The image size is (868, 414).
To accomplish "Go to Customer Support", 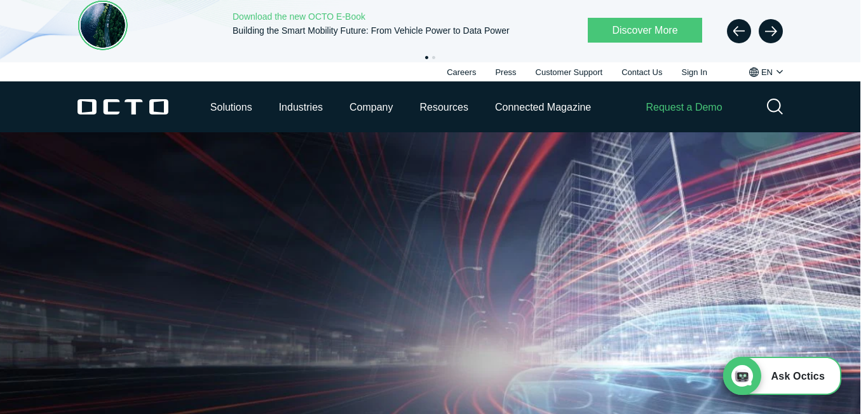I will (x=569, y=72).
